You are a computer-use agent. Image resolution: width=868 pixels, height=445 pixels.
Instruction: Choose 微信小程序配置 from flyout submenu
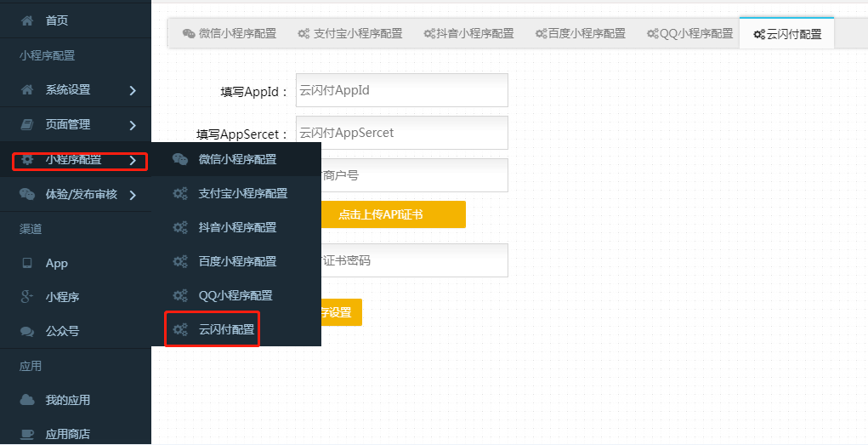(x=236, y=160)
